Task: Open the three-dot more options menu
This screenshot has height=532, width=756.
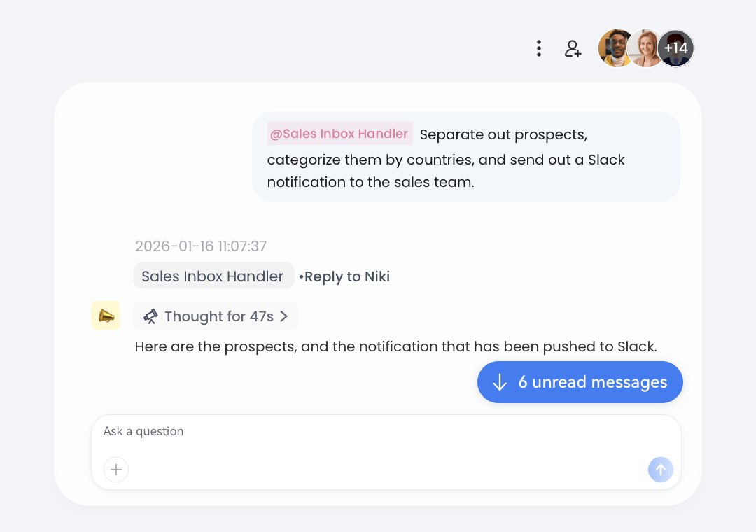Action: 538,48
